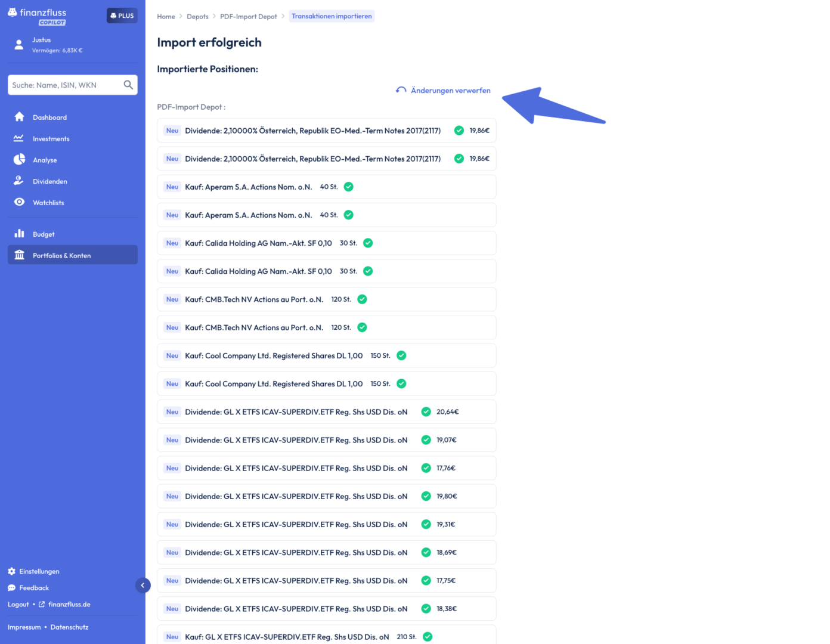This screenshot has height=644, width=830.
Task: Go to the Dividenden menu entry
Action: point(50,182)
